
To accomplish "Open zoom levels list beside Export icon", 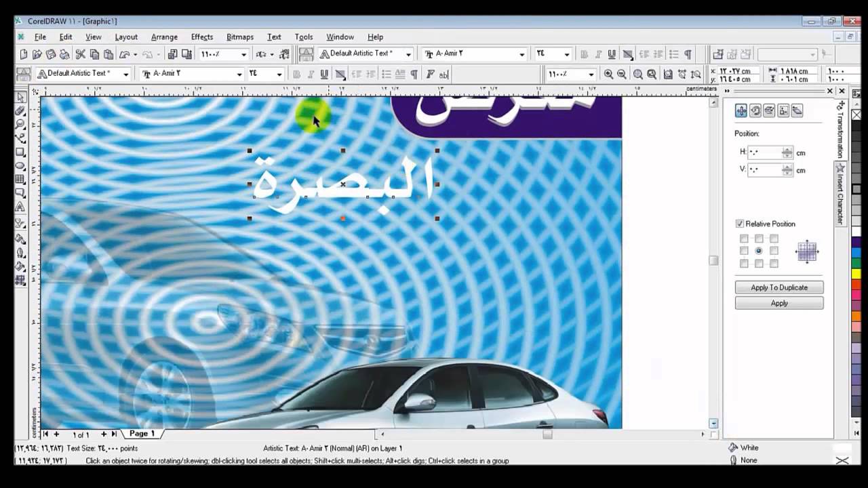I will click(x=243, y=54).
